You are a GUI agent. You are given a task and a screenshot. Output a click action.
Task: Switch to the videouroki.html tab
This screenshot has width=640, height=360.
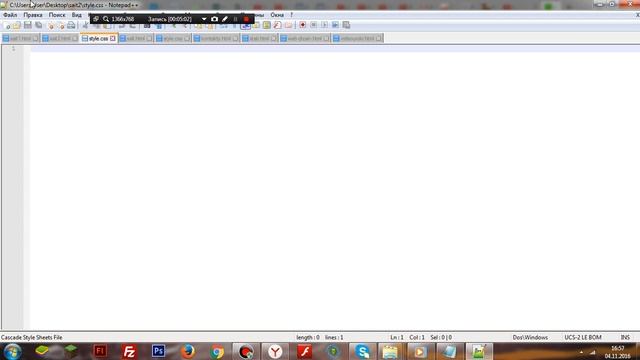[x=358, y=38]
